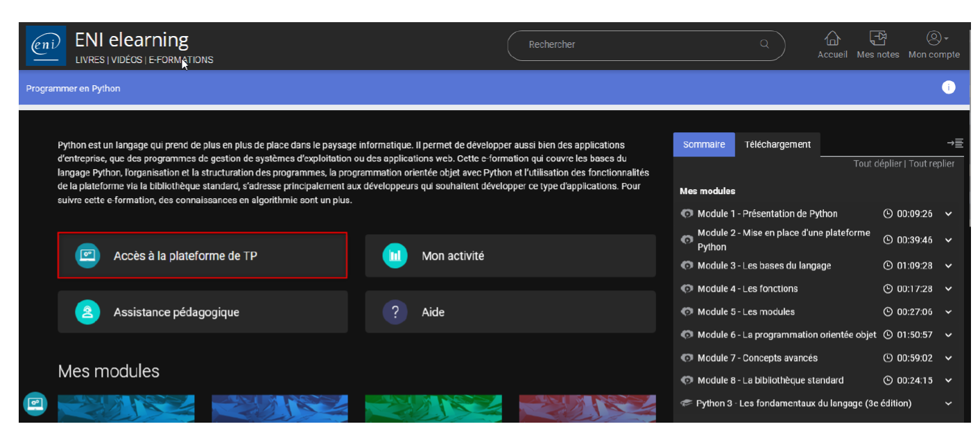Select Module 2 - Mise en place d'une plateforme
The height and width of the screenshot is (431, 980).
pos(784,240)
